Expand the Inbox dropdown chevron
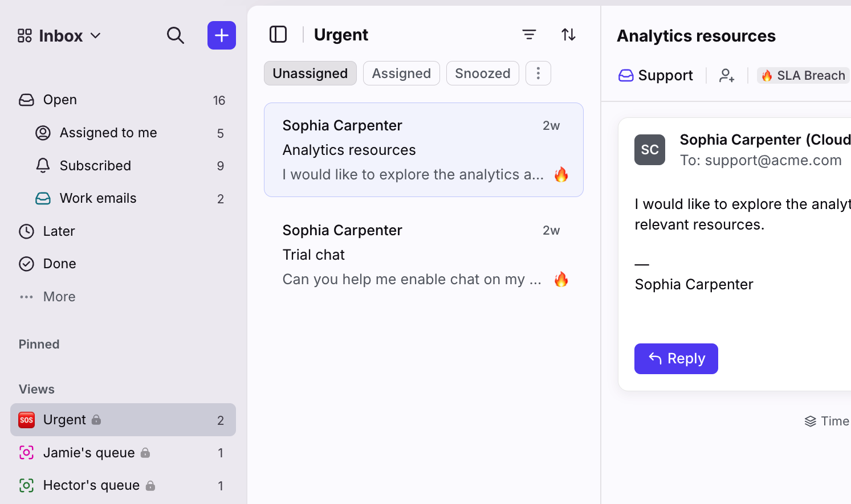This screenshot has width=851, height=504. 96,35
